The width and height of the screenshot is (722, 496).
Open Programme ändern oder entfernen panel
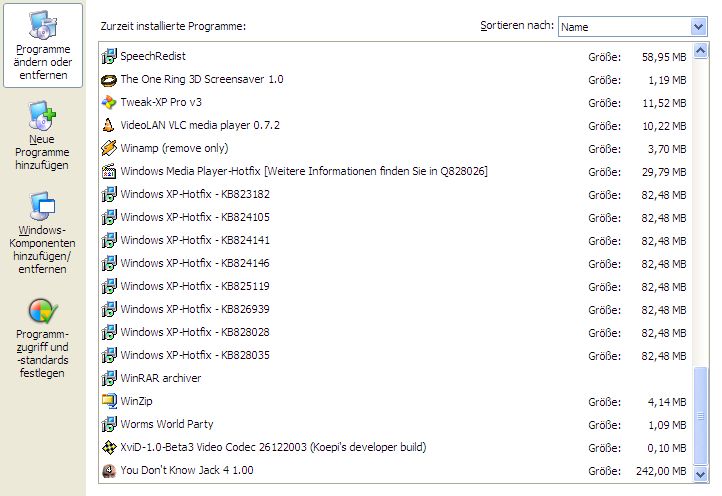[x=43, y=45]
